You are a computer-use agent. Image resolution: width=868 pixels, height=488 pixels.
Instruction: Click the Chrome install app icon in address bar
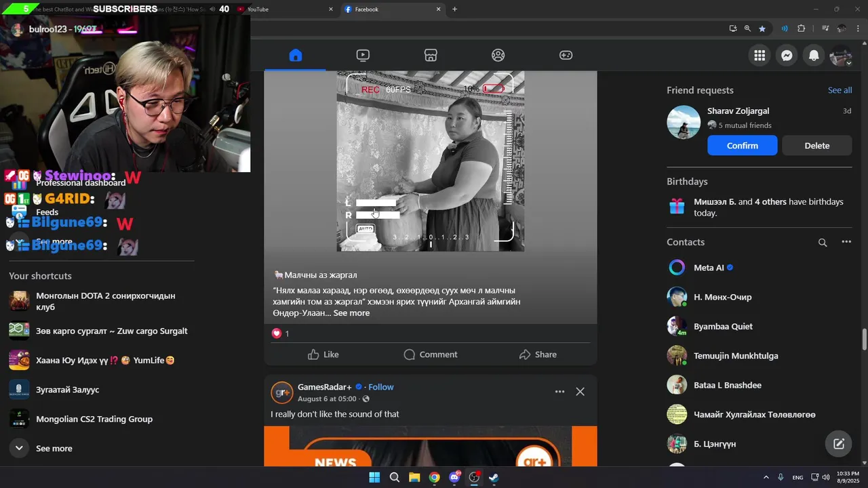(733, 28)
